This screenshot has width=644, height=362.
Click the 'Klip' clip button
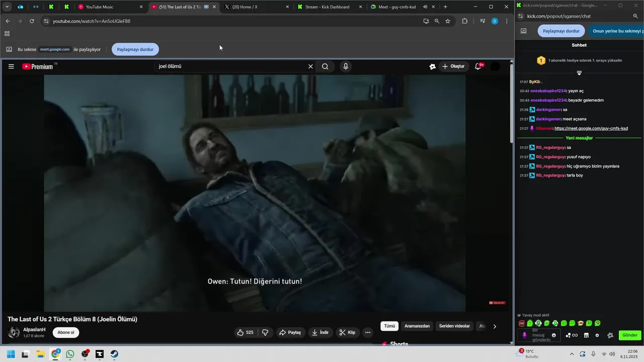pyautogui.click(x=347, y=332)
